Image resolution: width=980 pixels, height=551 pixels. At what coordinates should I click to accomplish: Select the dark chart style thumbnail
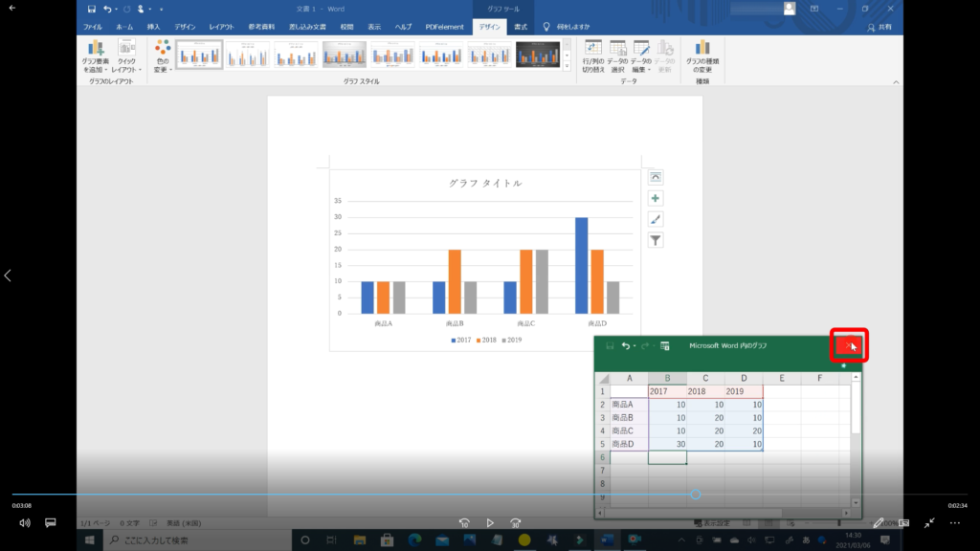538,55
